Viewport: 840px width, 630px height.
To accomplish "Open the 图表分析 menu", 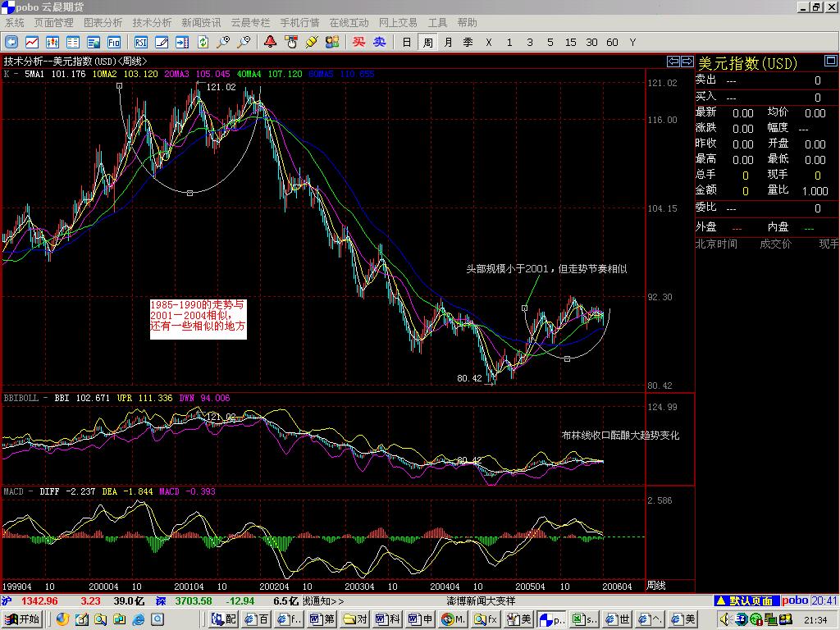I will (x=103, y=22).
